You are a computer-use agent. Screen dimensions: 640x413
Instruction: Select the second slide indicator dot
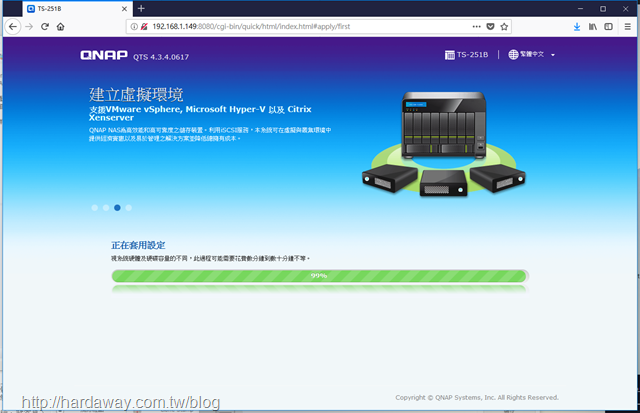point(106,208)
